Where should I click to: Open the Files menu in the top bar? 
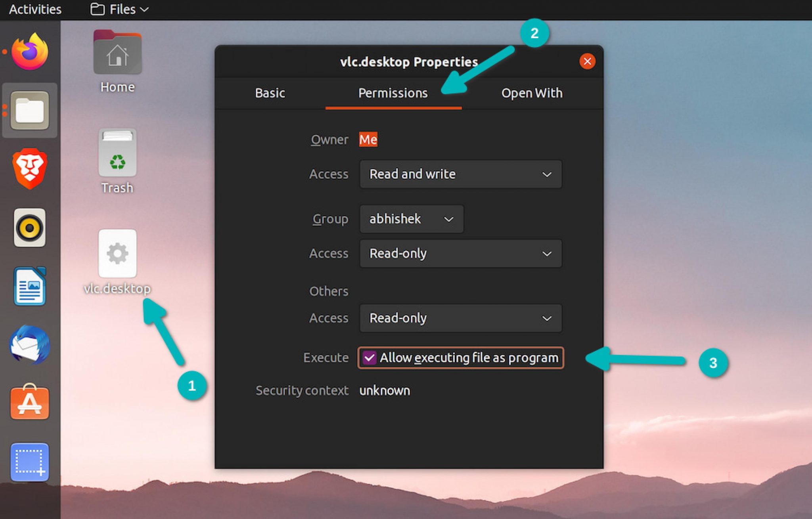118,9
